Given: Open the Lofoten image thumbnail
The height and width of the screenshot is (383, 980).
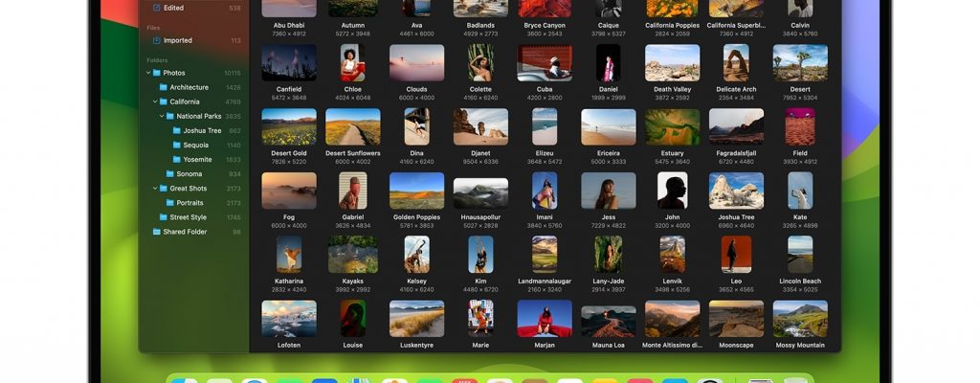Looking at the screenshot, I should point(288,319).
